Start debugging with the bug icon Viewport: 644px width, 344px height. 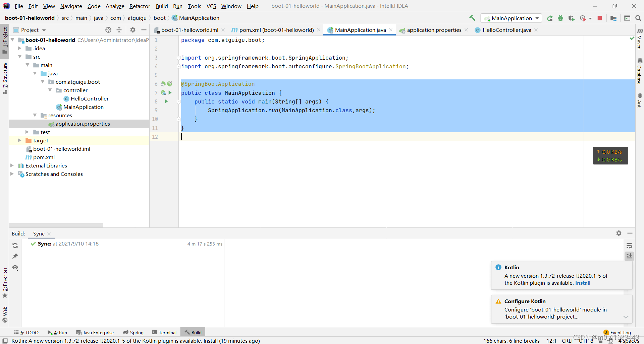[x=560, y=18]
